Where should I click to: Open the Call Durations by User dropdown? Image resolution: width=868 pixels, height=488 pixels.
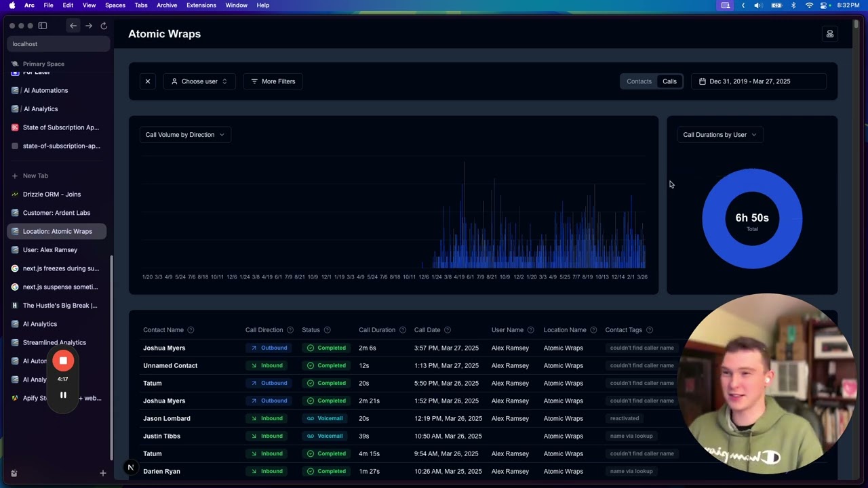coord(720,135)
